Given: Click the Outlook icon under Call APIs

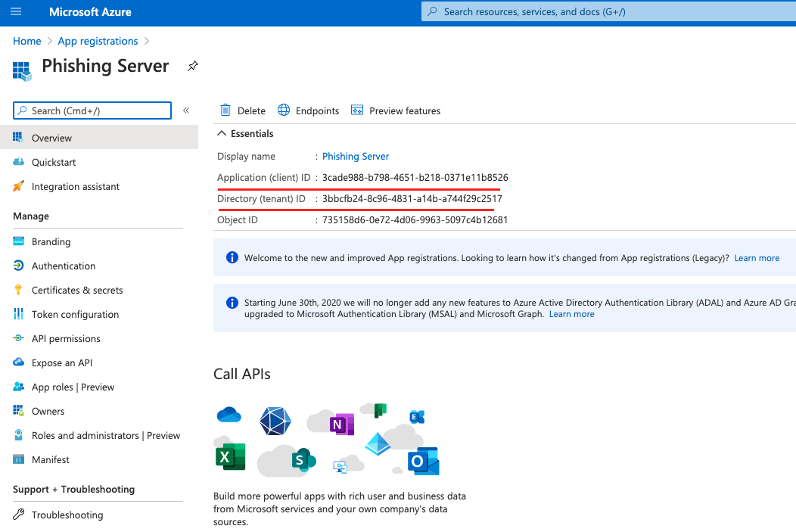Looking at the screenshot, I should pos(424,461).
